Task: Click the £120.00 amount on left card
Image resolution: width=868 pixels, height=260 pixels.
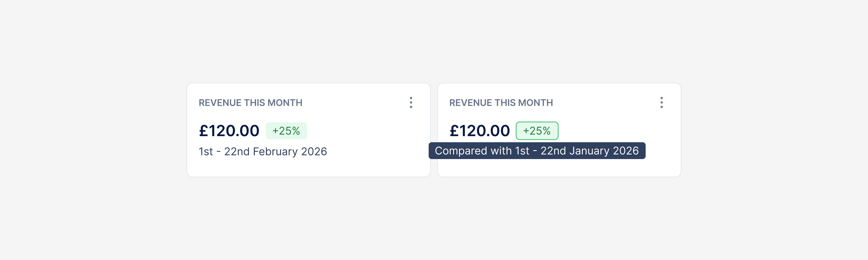Action: click(x=229, y=131)
